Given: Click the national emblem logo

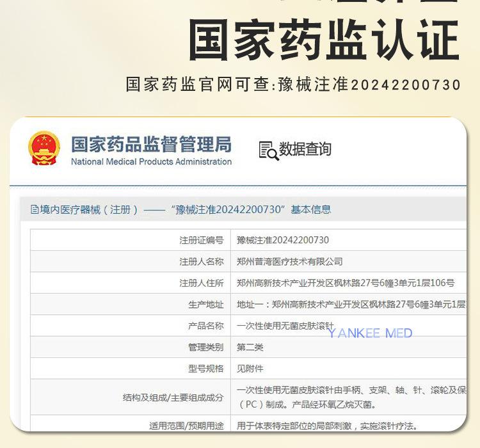Looking at the screenshot, I should 44,149.
